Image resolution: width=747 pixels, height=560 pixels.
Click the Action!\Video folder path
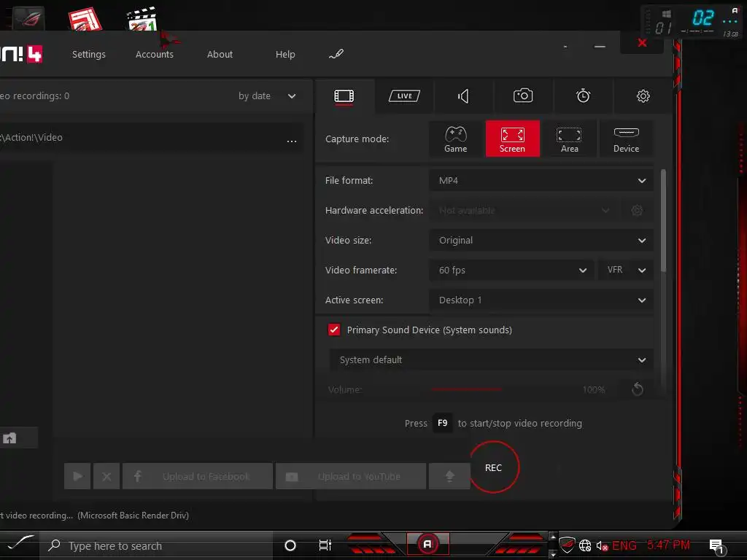(x=31, y=138)
